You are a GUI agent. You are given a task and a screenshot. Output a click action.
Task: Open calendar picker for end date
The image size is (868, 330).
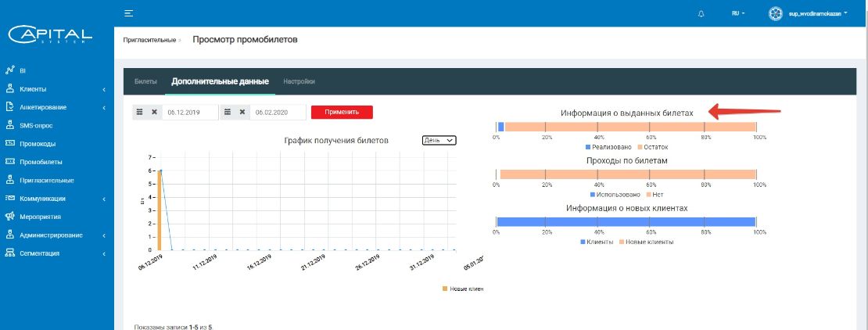(227, 112)
